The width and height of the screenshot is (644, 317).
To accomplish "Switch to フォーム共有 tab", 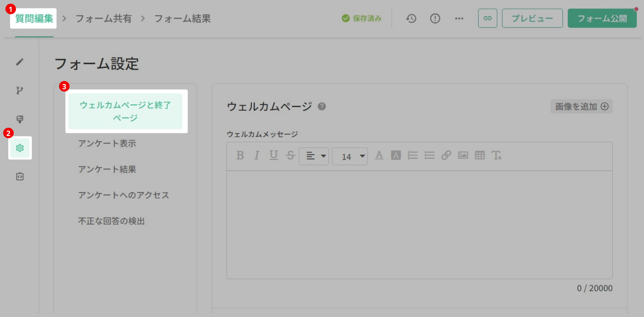I will point(104,18).
